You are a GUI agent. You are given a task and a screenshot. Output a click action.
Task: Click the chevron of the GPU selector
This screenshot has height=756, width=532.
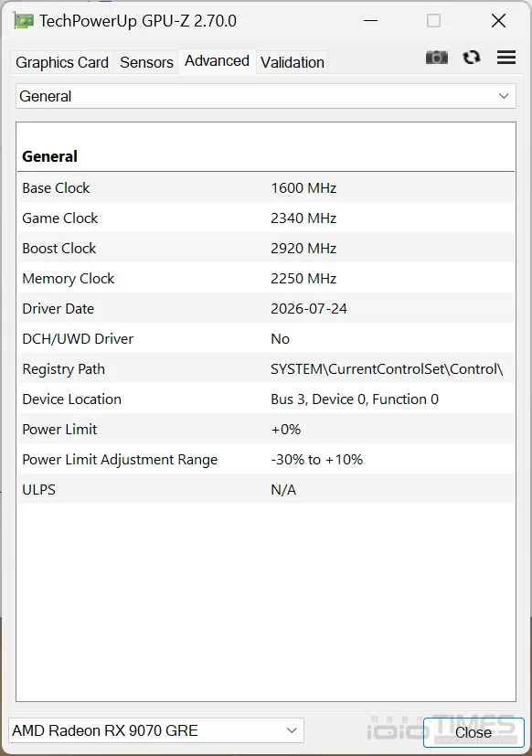click(292, 730)
